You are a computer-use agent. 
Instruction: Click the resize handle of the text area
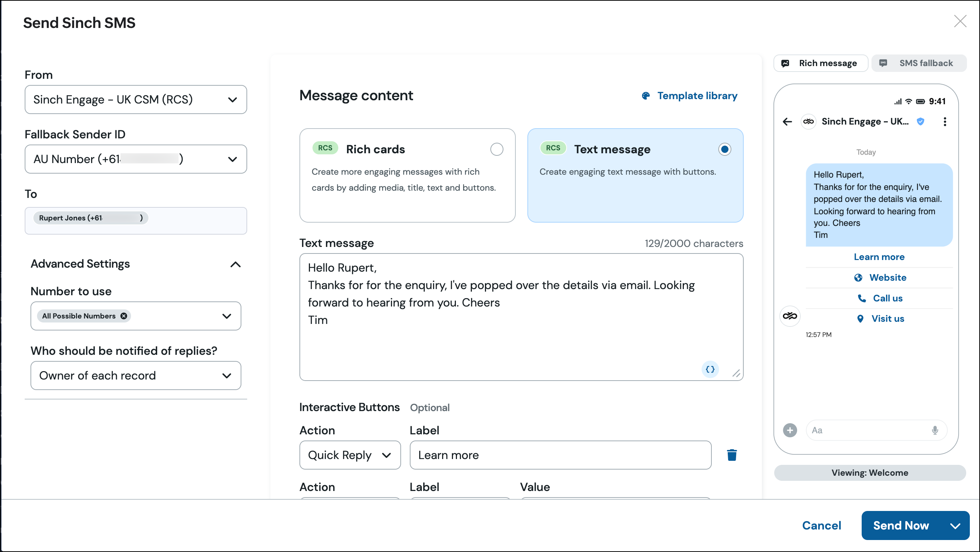[736, 373]
